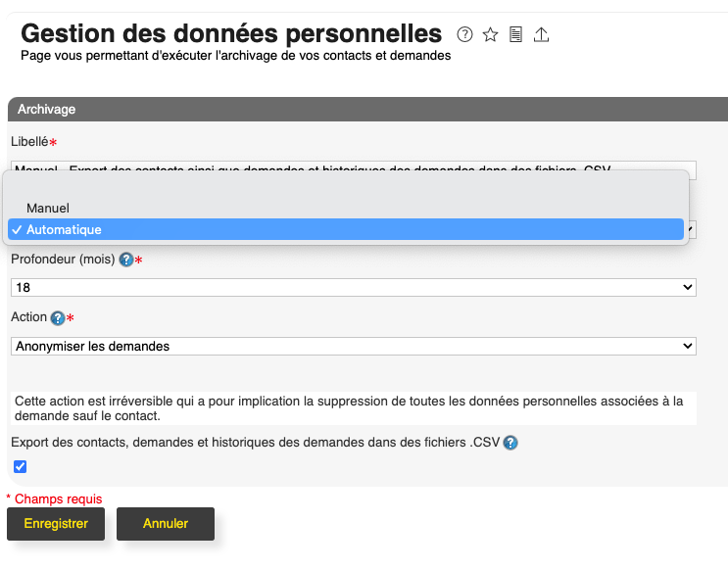Open the help icon beside the page title
Viewport: 728px width, 570px height.
[465, 34]
